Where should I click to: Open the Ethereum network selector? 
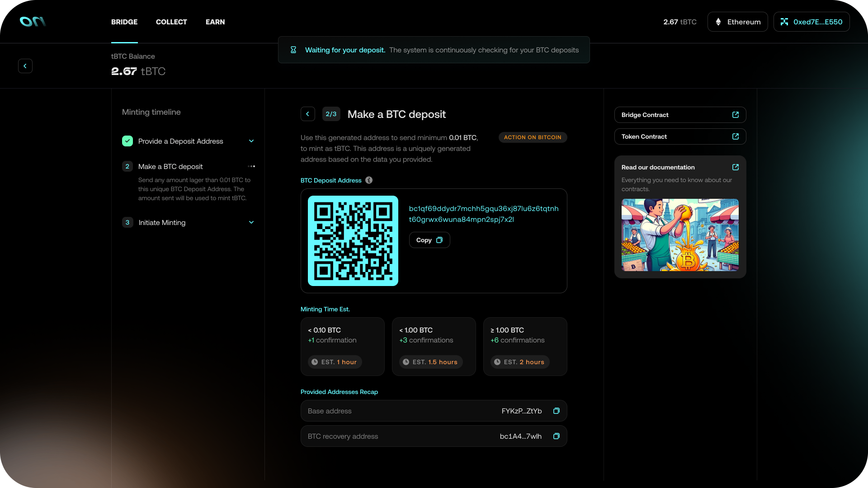pos(737,22)
